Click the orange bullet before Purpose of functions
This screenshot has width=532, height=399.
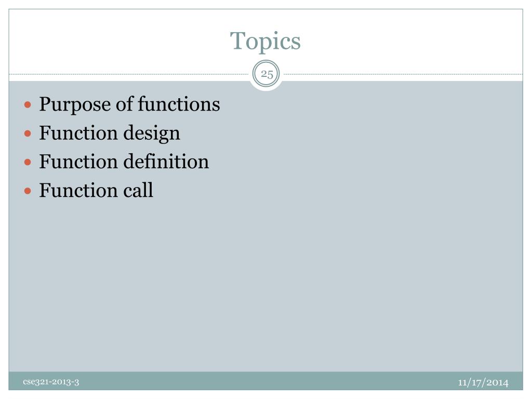pos(28,104)
